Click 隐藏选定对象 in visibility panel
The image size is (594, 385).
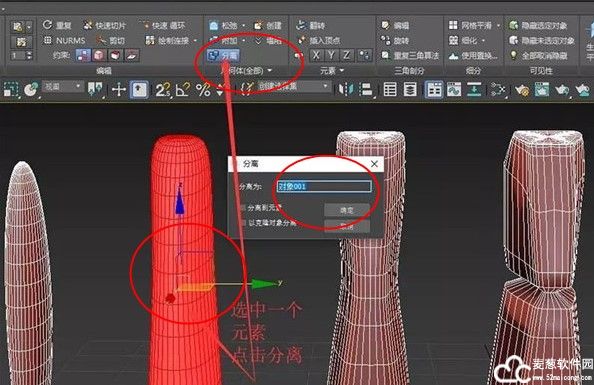(539, 25)
